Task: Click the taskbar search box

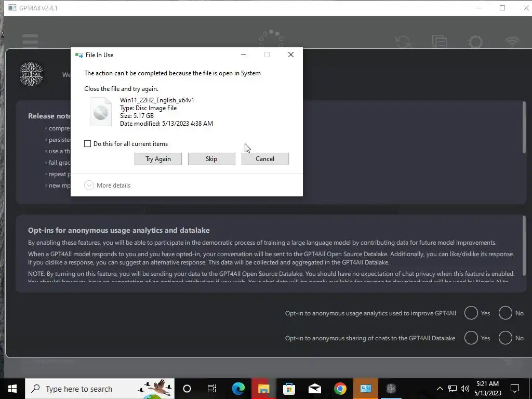Action: [100, 389]
